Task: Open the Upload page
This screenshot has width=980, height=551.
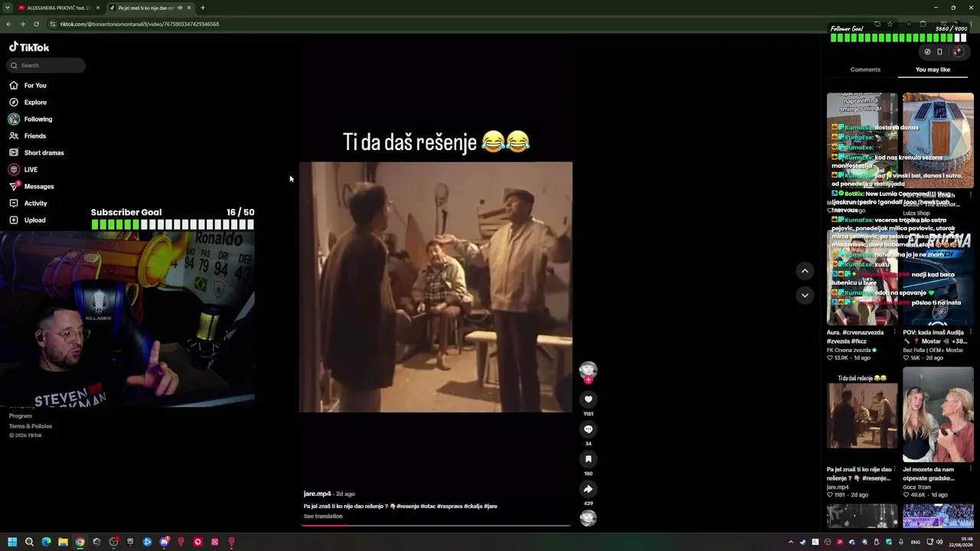Action: pos(28,220)
